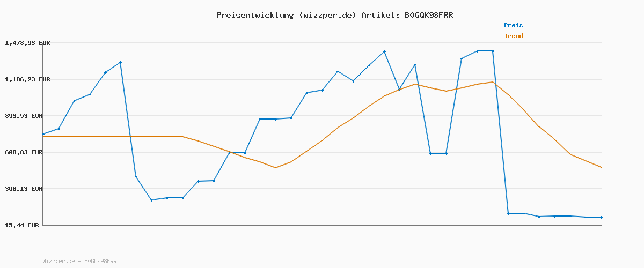Click the right end of the orange trend line

(x=601, y=167)
